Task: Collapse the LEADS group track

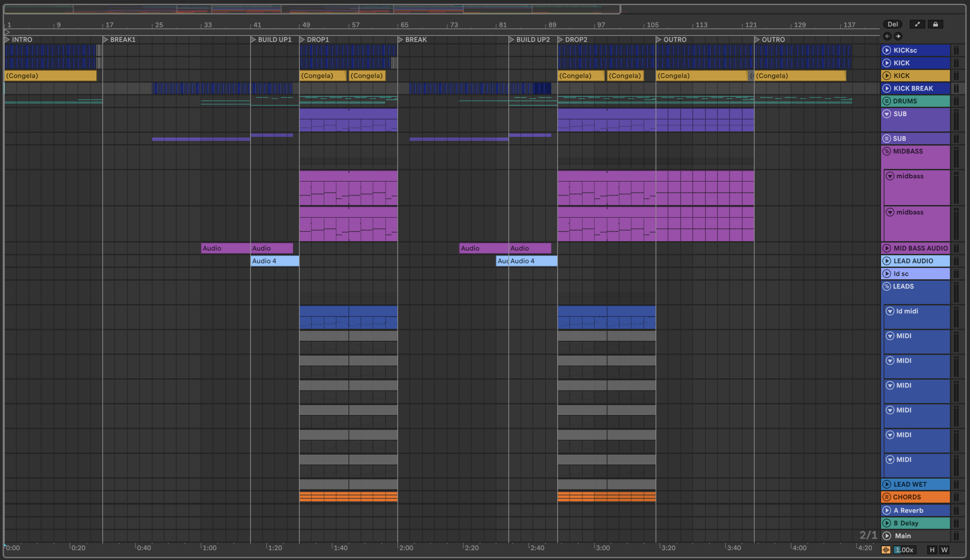Action: [887, 286]
